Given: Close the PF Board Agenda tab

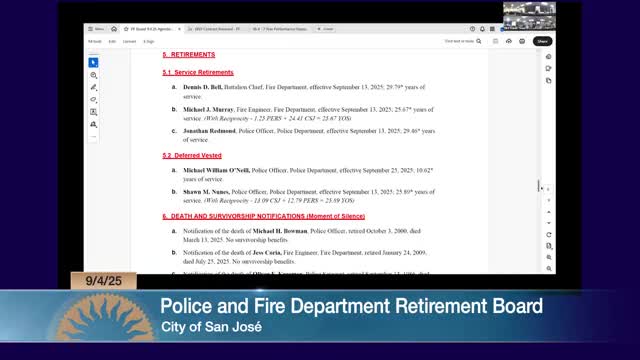Looking at the screenshot, I should [179, 29].
